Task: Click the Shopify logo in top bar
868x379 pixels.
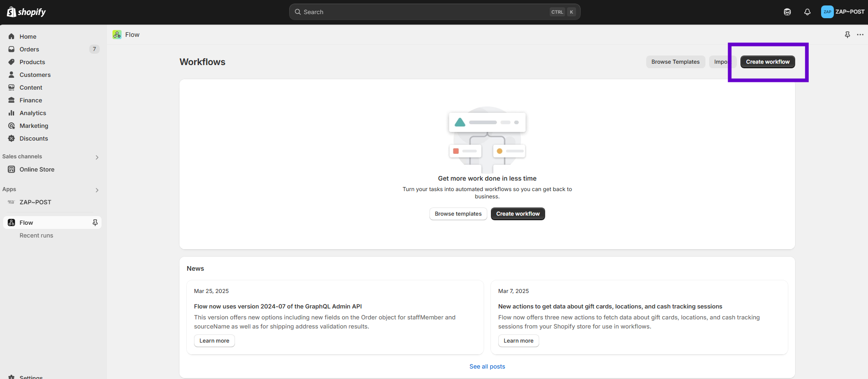Action: [26, 12]
